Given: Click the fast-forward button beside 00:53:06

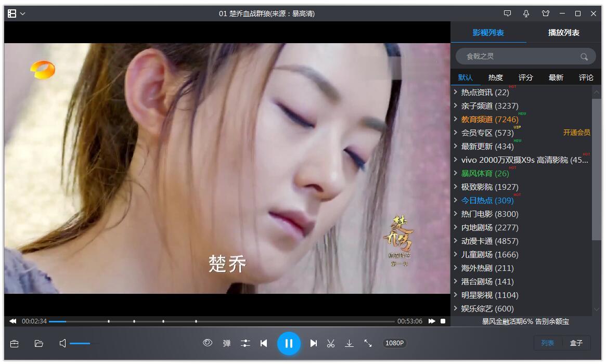Looking at the screenshot, I should click(432, 321).
